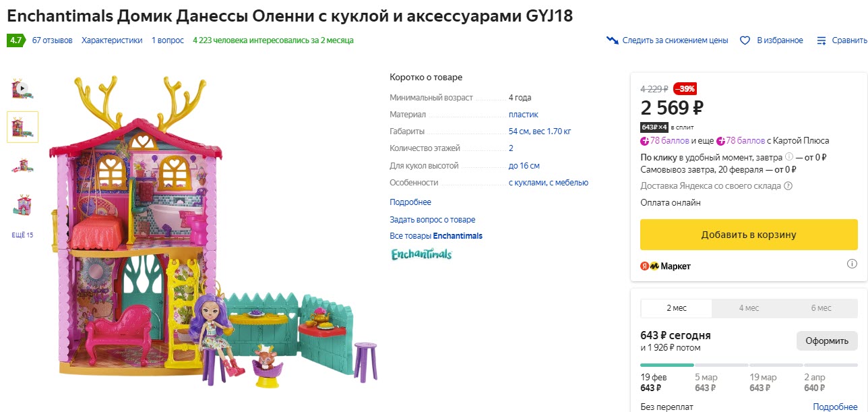868x412 pixels.
Task: Click the Enchantimals brand logo
Action: tap(421, 254)
